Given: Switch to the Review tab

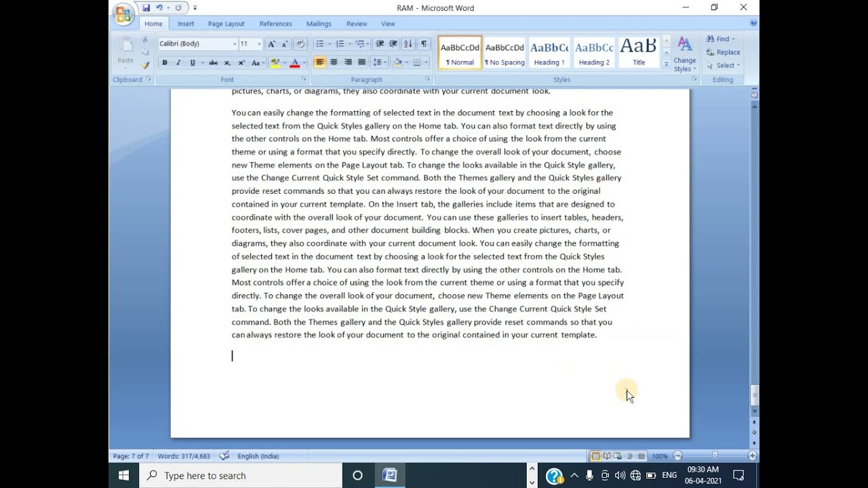Looking at the screenshot, I should tap(357, 24).
